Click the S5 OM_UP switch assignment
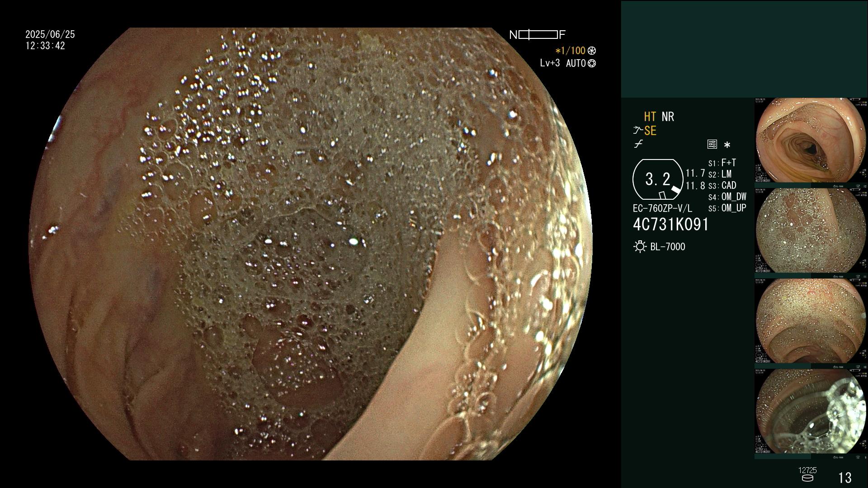This screenshot has width=868, height=488. tap(727, 208)
